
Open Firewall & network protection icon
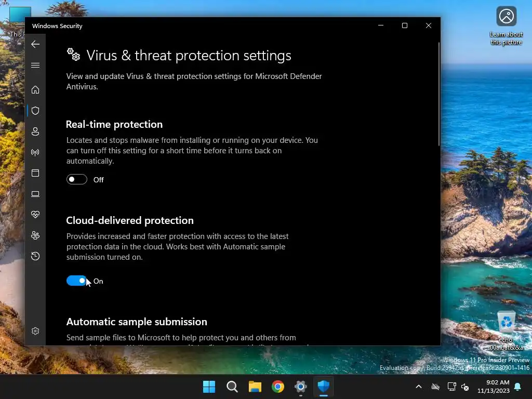pos(35,152)
